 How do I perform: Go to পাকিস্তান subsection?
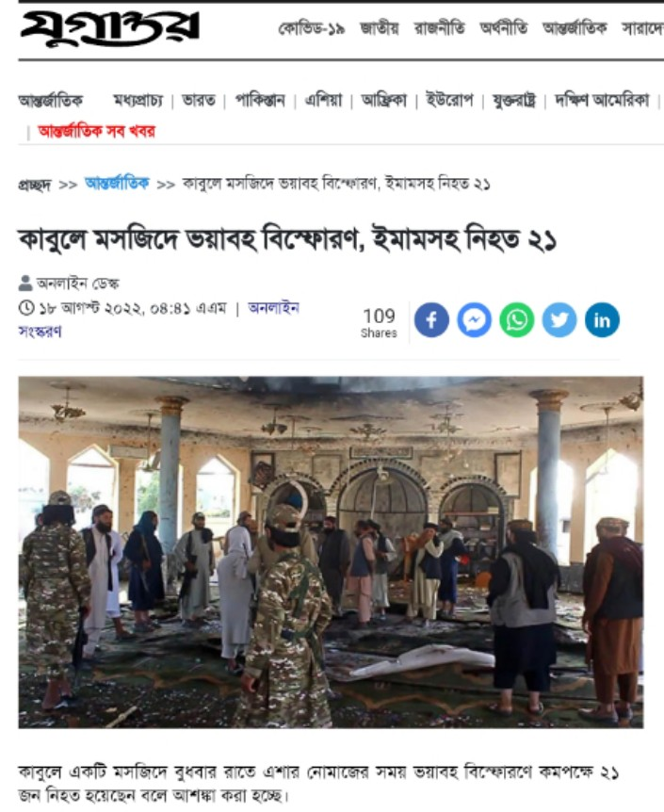pyautogui.click(x=260, y=100)
